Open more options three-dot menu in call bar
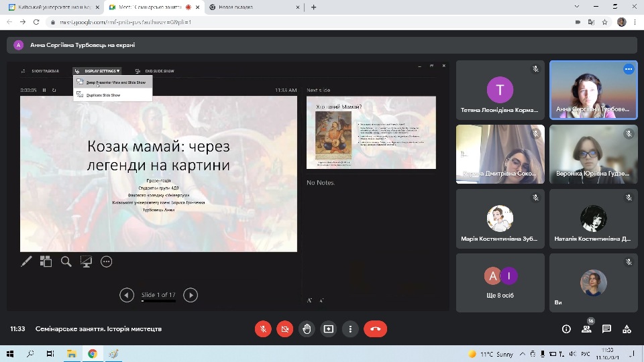 pos(350,328)
